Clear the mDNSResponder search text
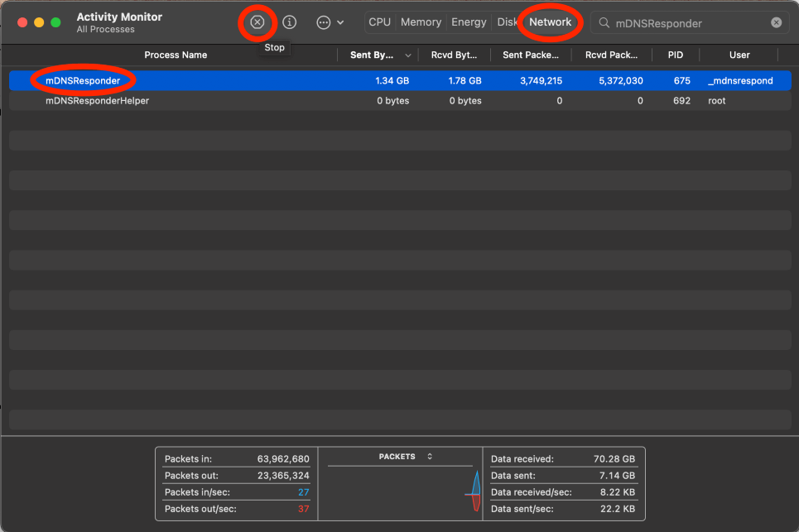The height and width of the screenshot is (532, 799). pyautogui.click(x=776, y=23)
